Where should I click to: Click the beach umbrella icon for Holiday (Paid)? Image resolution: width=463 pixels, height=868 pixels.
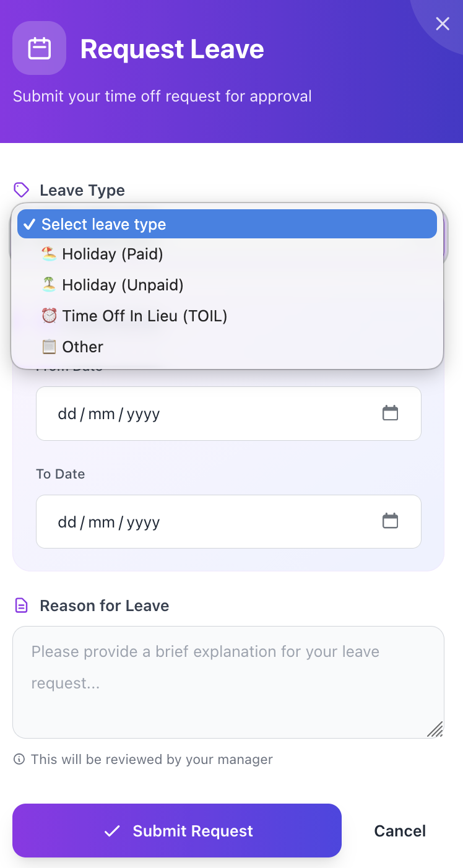(x=50, y=253)
